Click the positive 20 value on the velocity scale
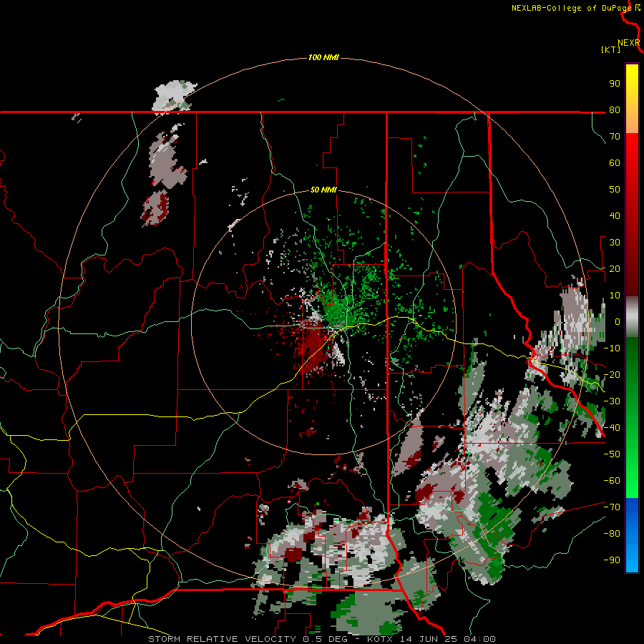The width and height of the screenshot is (644, 644). click(615, 268)
